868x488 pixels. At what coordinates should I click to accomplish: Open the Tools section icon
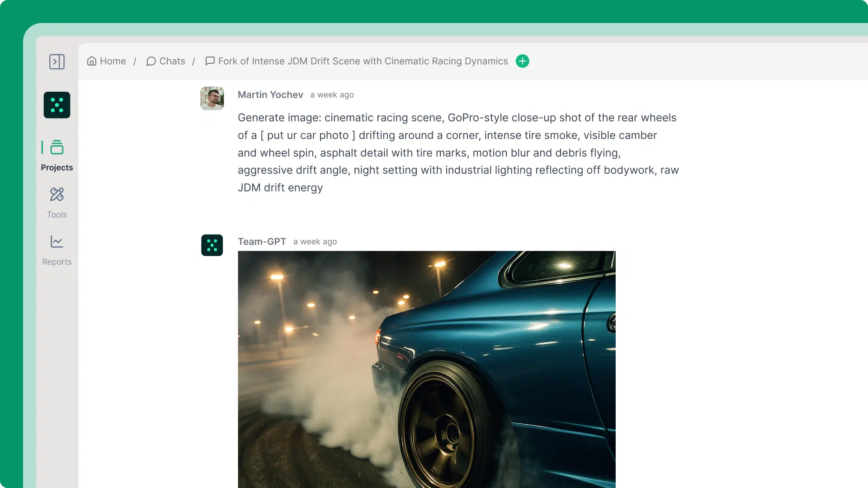coord(57,194)
